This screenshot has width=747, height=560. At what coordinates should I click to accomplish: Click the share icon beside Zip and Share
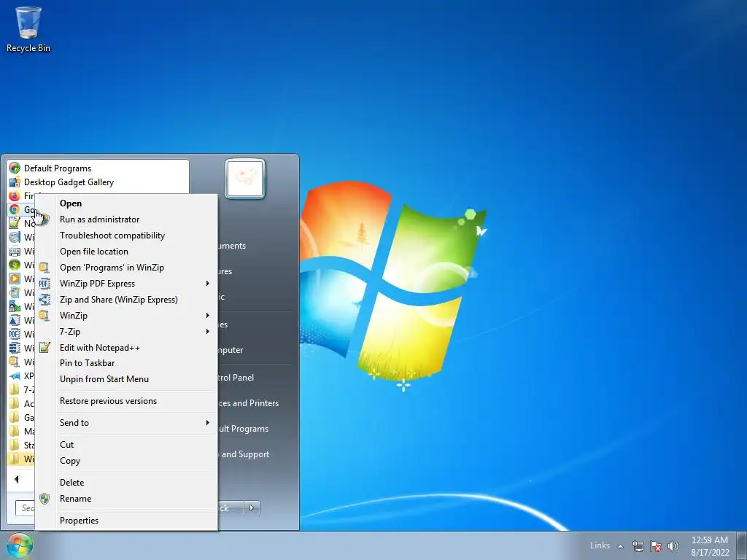(44, 300)
